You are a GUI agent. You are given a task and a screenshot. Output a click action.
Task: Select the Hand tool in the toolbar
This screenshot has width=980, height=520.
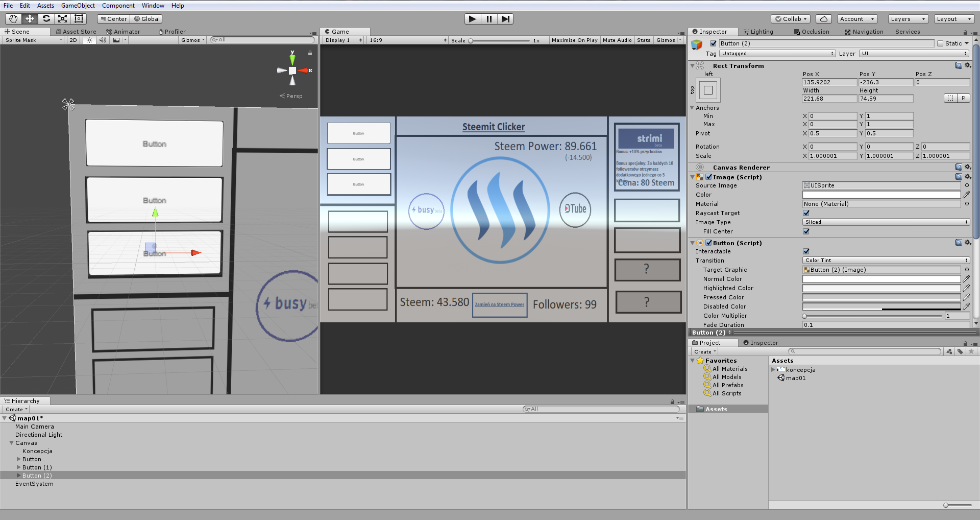click(x=13, y=19)
